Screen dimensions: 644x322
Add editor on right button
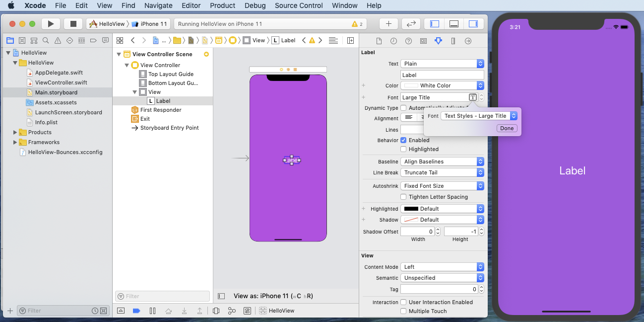350,40
